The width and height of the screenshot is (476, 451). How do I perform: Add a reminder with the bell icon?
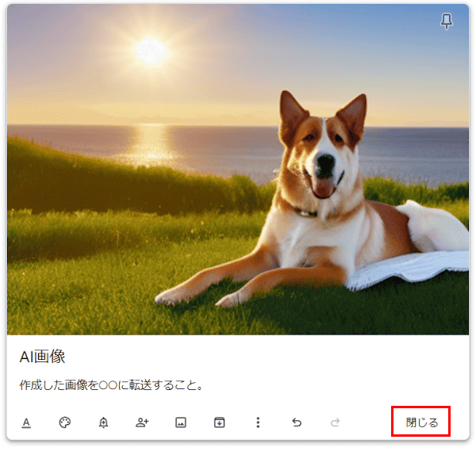103,422
